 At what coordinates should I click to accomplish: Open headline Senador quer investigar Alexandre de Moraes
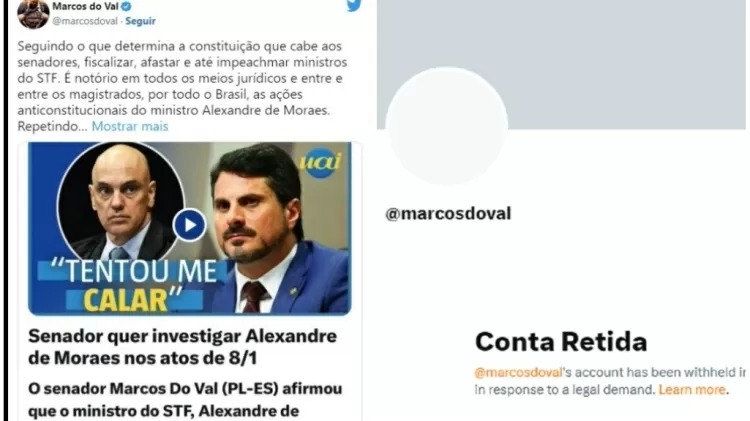(x=182, y=347)
